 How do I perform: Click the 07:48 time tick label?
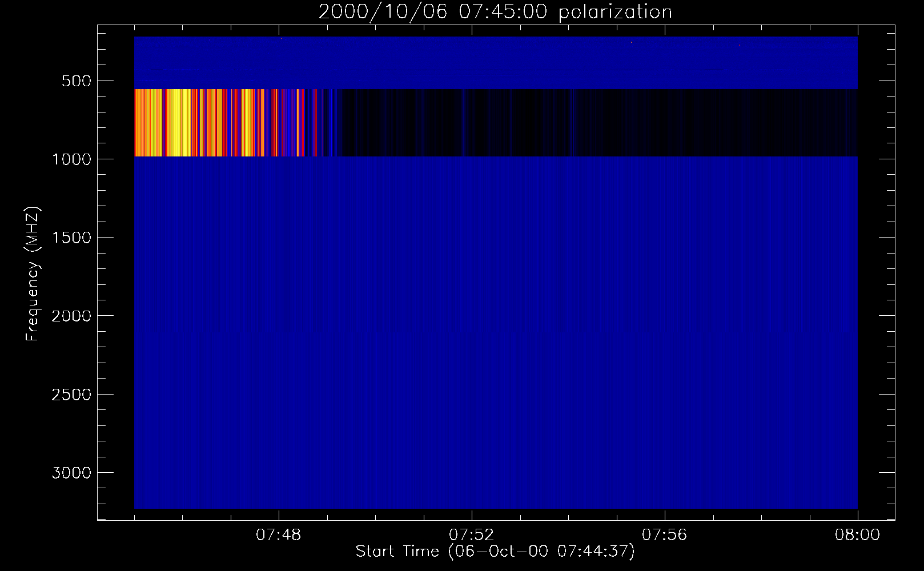click(279, 535)
